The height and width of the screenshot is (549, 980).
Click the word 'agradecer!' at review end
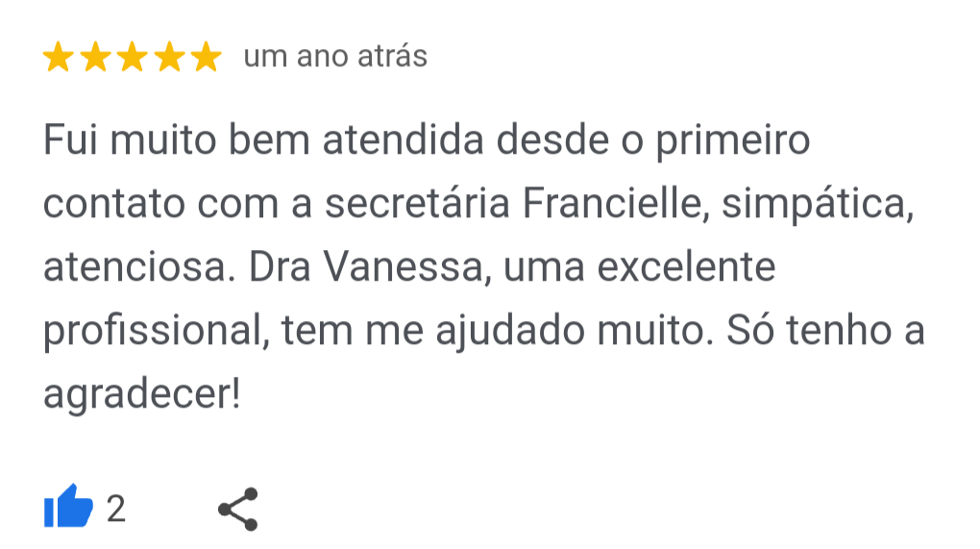(140, 394)
